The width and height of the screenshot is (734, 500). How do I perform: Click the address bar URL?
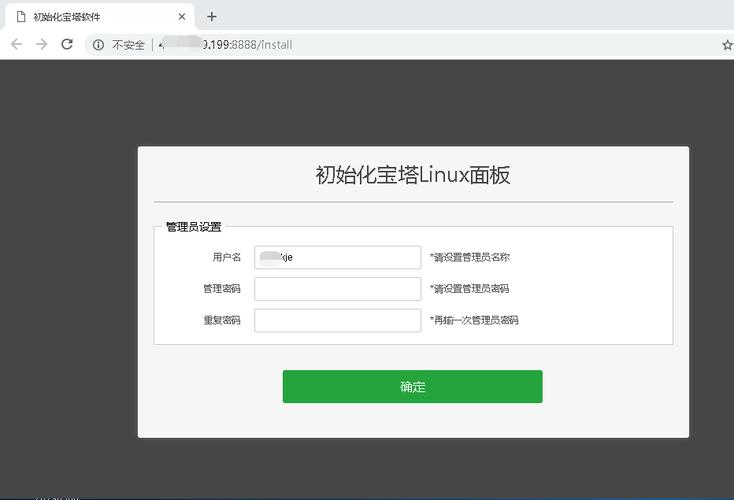[226, 45]
